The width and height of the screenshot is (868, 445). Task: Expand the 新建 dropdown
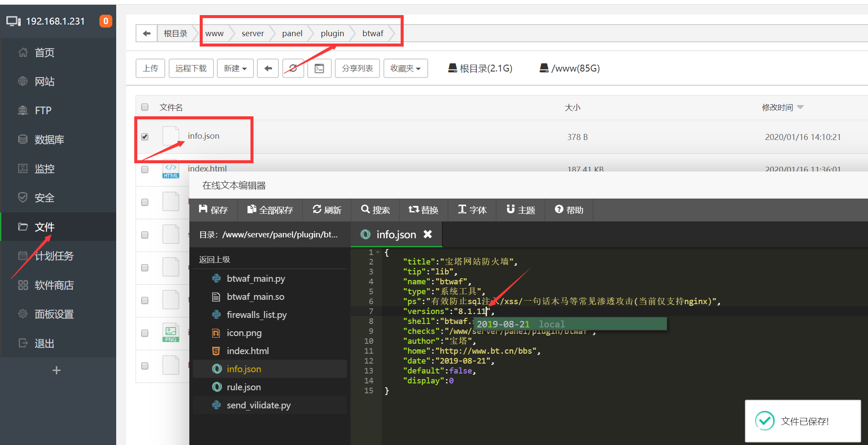(x=235, y=68)
